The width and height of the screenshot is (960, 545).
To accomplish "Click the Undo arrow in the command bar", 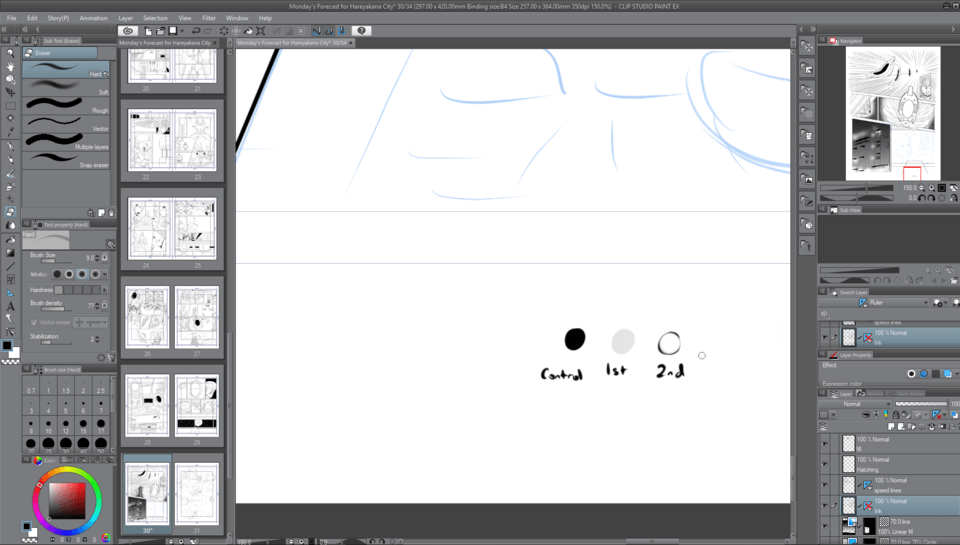I will pyautogui.click(x=196, y=31).
